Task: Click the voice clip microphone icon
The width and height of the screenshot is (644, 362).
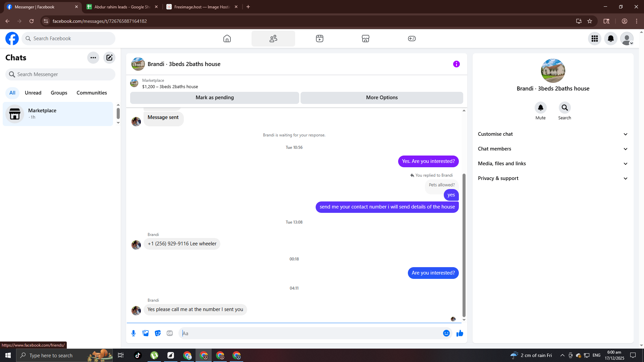Action: pyautogui.click(x=133, y=333)
